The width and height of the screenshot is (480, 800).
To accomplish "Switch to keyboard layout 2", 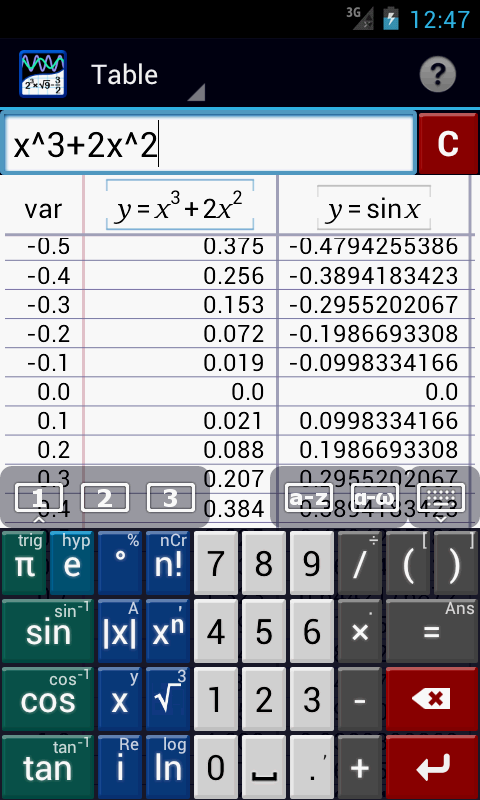I will coord(105,497).
